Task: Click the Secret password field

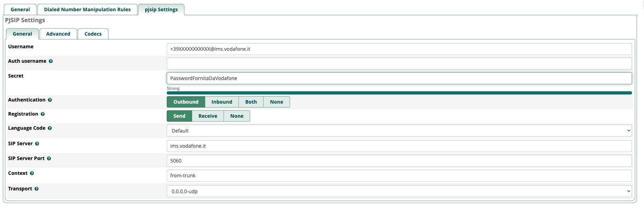Action: [399, 78]
